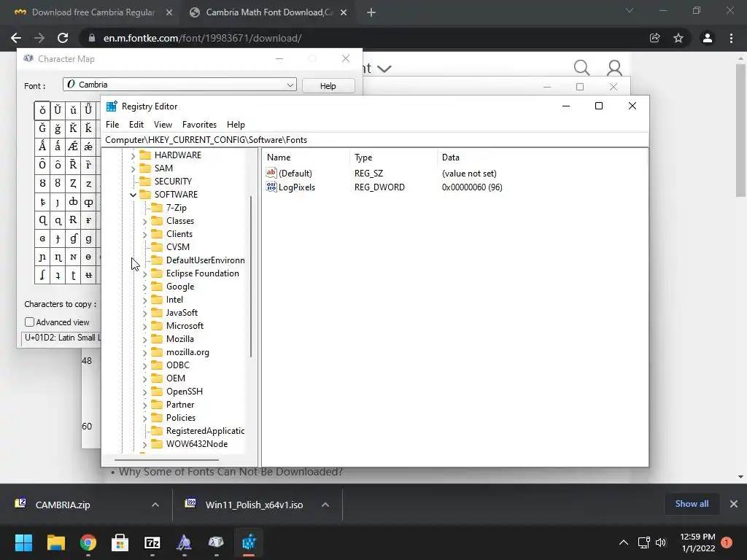Bookmark this page with star icon
The width and height of the screenshot is (747, 560).
click(x=678, y=38)
